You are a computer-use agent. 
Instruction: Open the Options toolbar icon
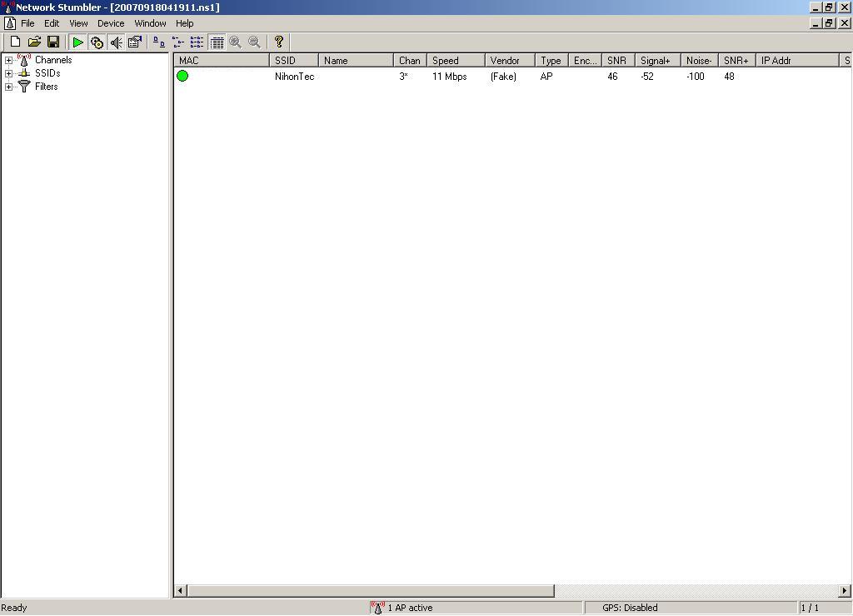point(135,42)
